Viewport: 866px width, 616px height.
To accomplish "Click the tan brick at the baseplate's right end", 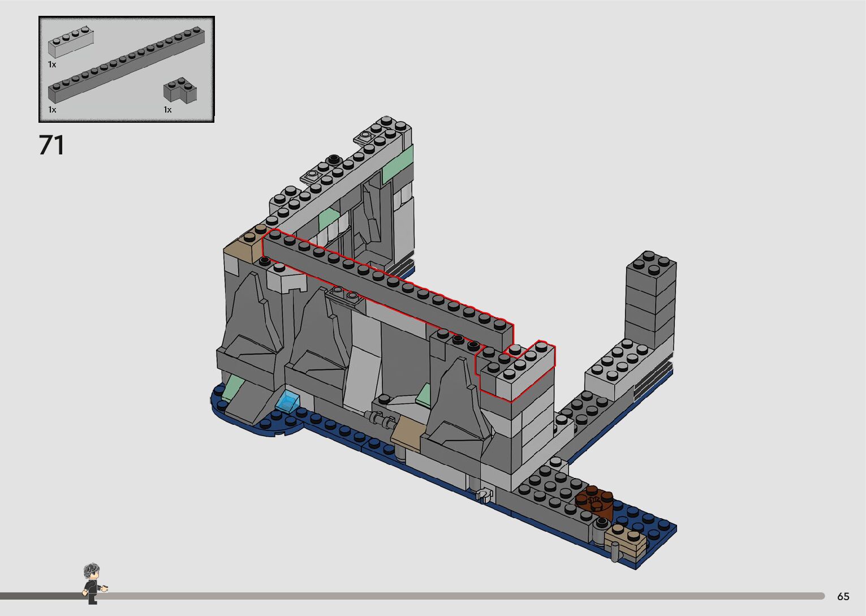I will pos(625,540).
